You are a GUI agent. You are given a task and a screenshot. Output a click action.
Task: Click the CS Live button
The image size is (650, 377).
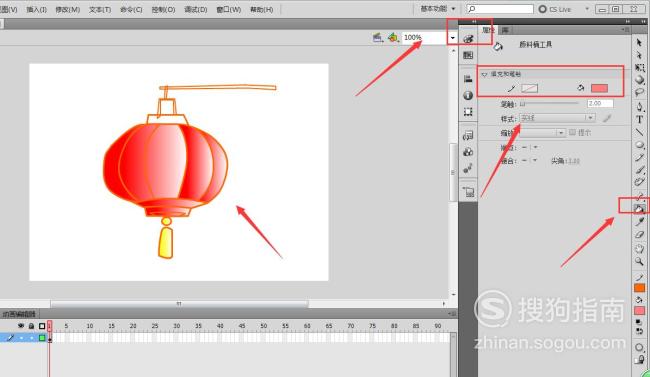click(554, 9)
